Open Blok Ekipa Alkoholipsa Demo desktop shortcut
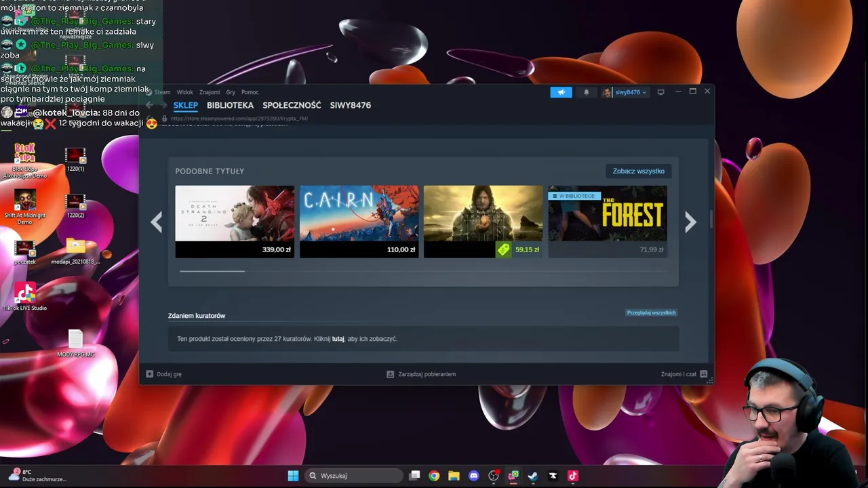 25,161
